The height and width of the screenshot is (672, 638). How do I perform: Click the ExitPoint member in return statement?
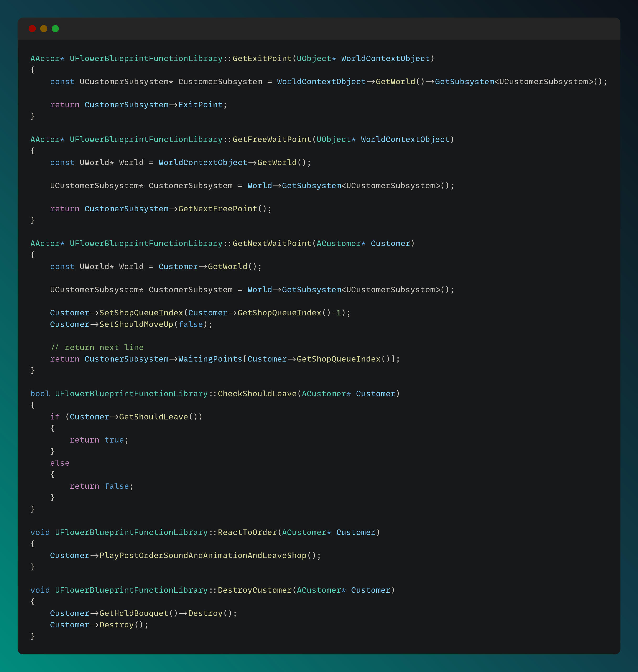200,105
